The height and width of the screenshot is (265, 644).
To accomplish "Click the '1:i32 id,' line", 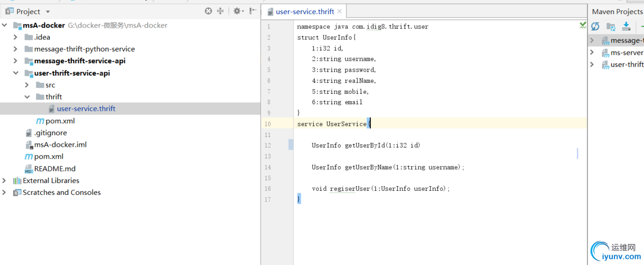I will [327, 48].
